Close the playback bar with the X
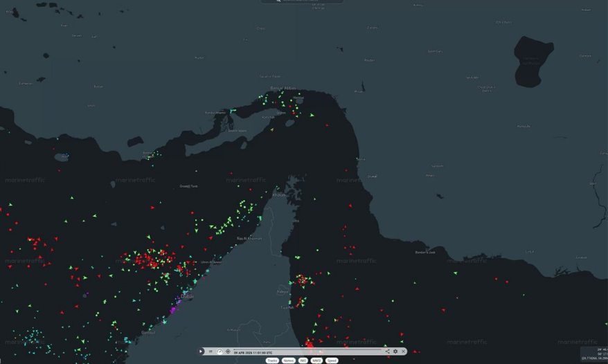Viewport: 608px width, 364px height. click(x=403, y=352)
